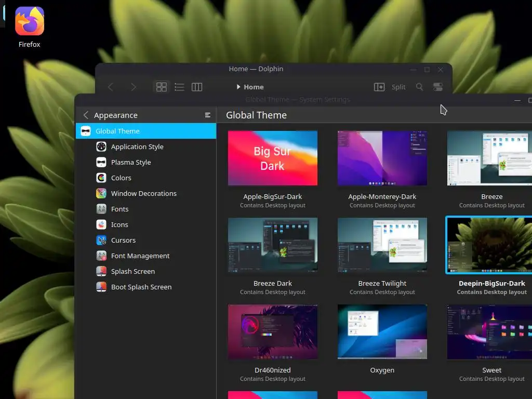Open Boot Splash Screen settings
Viewport: 532px width, 399px height.
point(146,287)
